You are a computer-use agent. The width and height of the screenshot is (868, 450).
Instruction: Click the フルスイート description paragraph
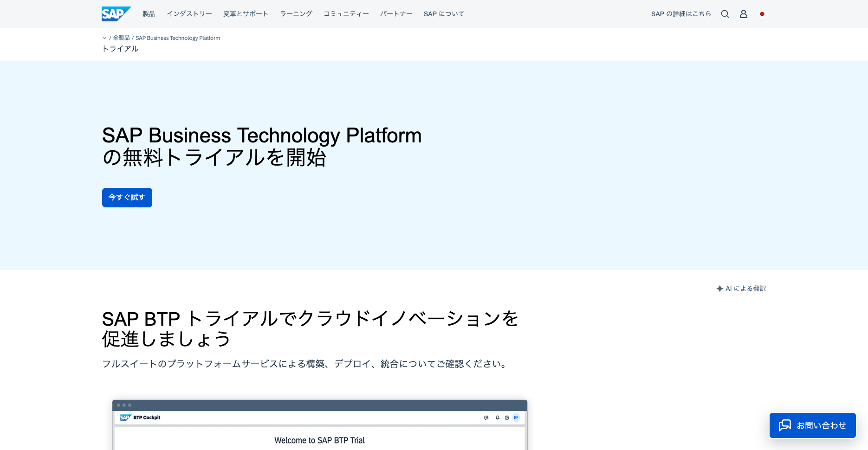[x=305, y=364]
